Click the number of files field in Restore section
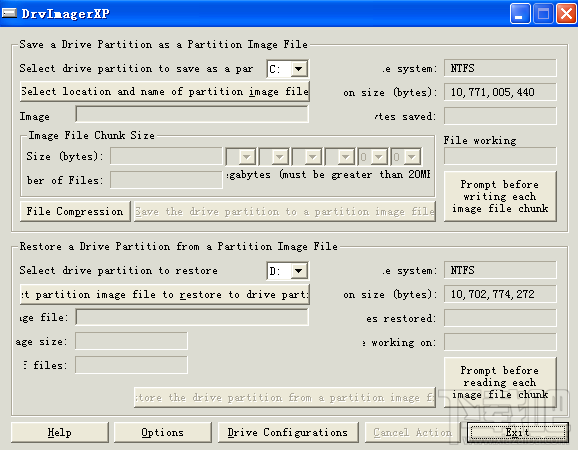 point(131,365)
